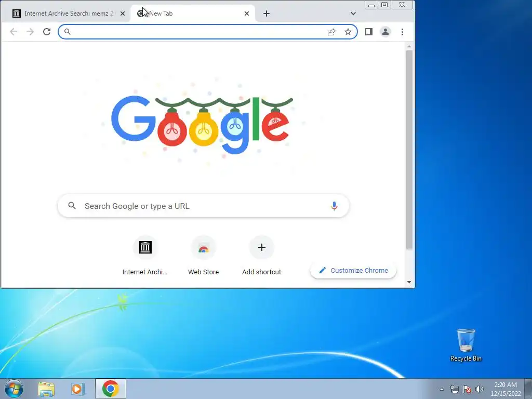The height and width of the screenshot is (399, 532).
Task: Close the Internet Archive Search tab
Action: pos(123,14)
